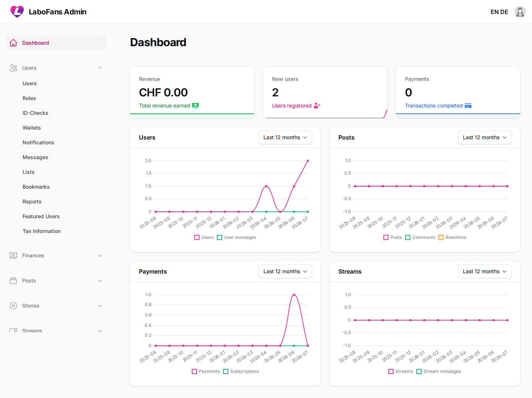Click the Streams camera icon in sidebar
Screen dimensions: 532x398
(x=13, y=330)
